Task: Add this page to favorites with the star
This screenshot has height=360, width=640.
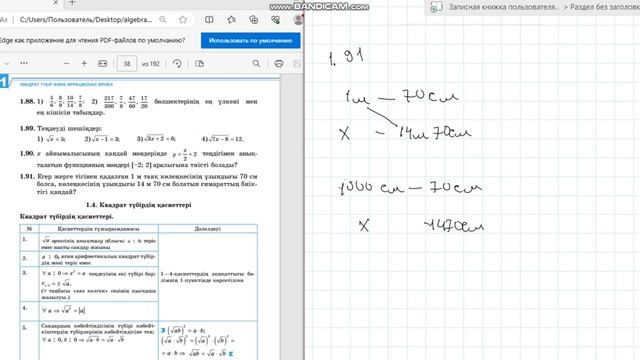Action: 183,20
